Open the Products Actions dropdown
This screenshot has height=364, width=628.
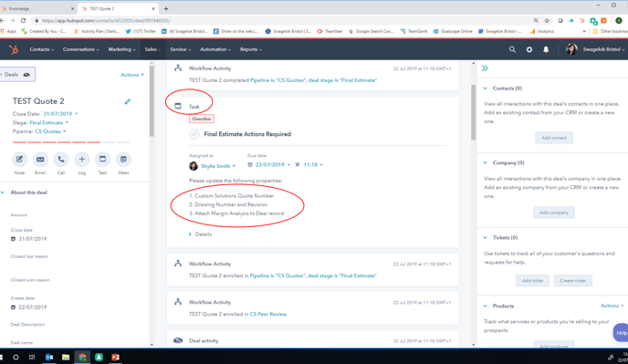(x=612, y=306)
